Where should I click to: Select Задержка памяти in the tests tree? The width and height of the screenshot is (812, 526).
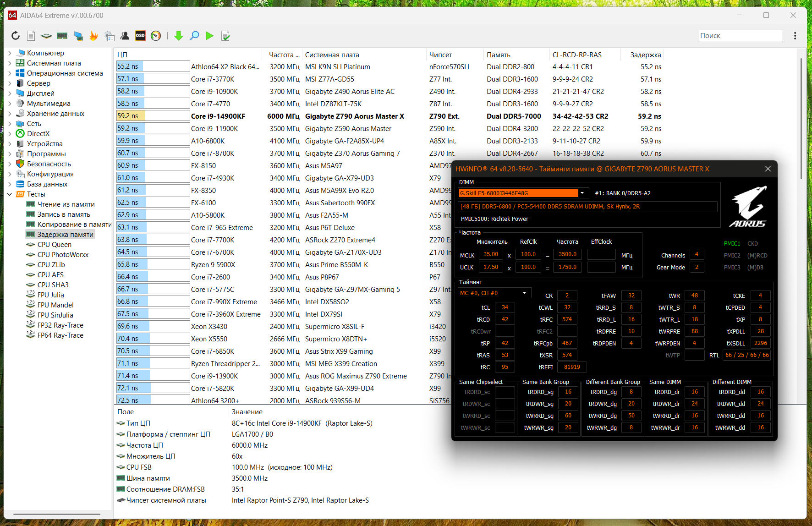tap(66, 235)
